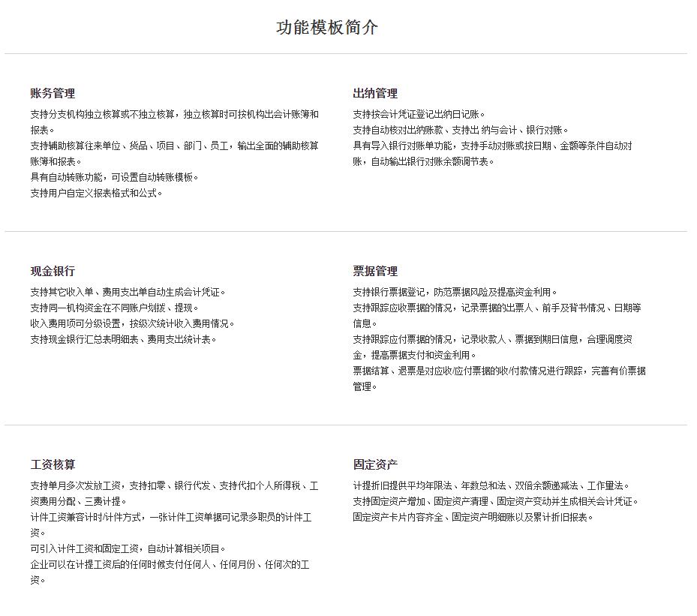Viewport: 697px width, 616px height.
Task: Click the line starting 计提折旧提供平均年限法
Action: click(x=491, y=486)
